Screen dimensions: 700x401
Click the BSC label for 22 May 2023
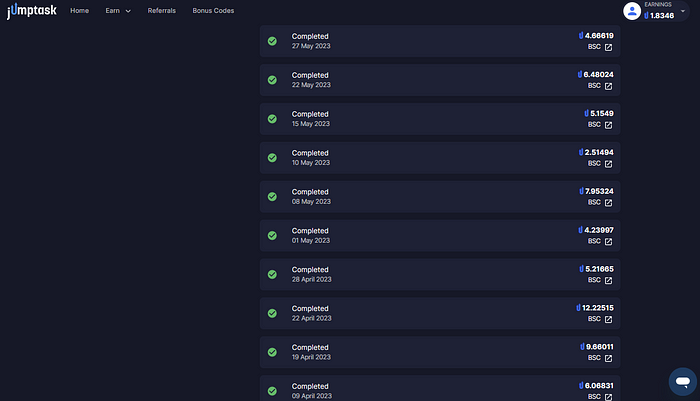pyautogui.click(x=594, y=86)
